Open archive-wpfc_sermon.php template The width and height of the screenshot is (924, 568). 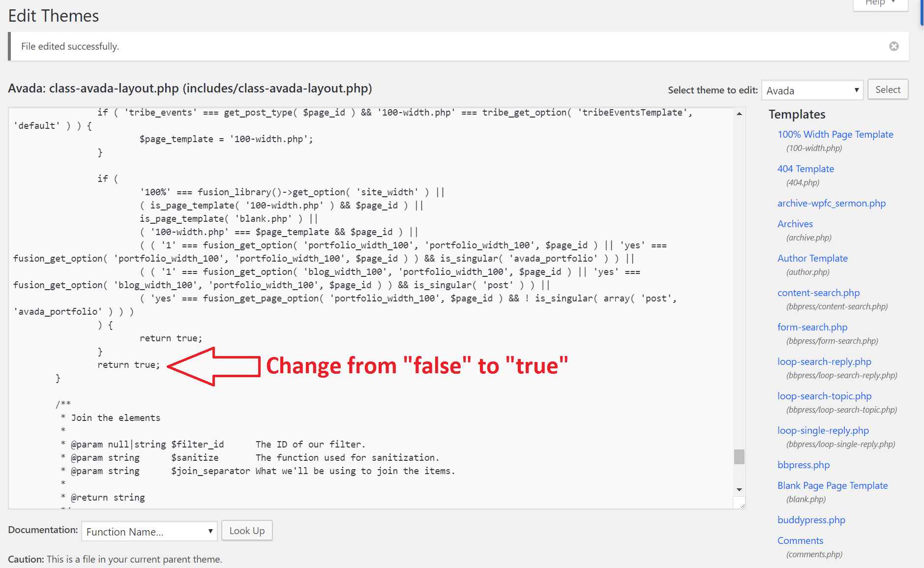(832, 203)
